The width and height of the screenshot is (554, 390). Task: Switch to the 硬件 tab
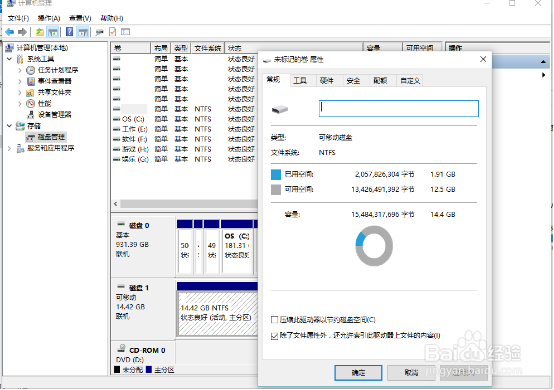pyautogui.click(x=326, y=81)
